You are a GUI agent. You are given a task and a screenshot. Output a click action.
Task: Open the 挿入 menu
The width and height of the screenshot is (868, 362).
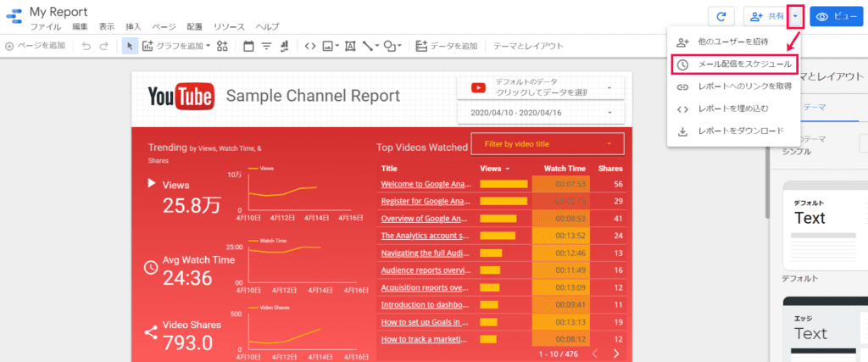tap(133, 26)
